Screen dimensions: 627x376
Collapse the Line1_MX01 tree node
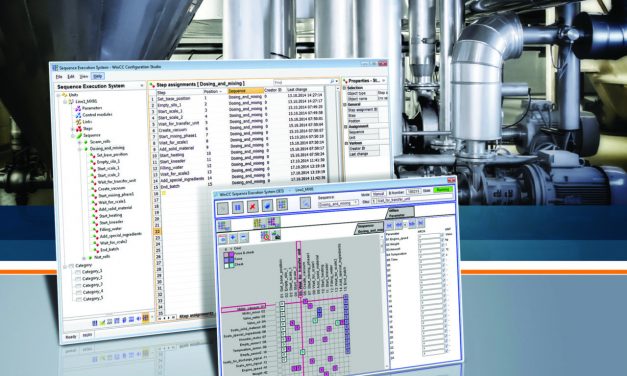(x=65, y=102)
